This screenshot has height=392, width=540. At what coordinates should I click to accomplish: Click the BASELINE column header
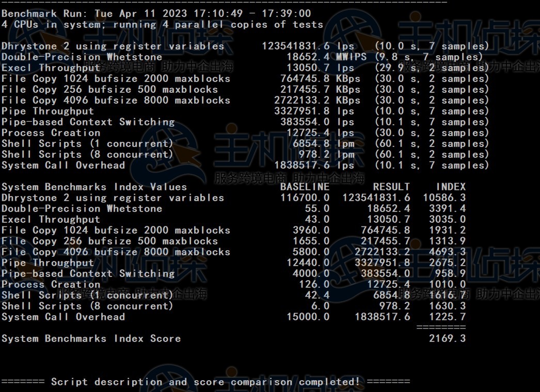click(305, 187)
